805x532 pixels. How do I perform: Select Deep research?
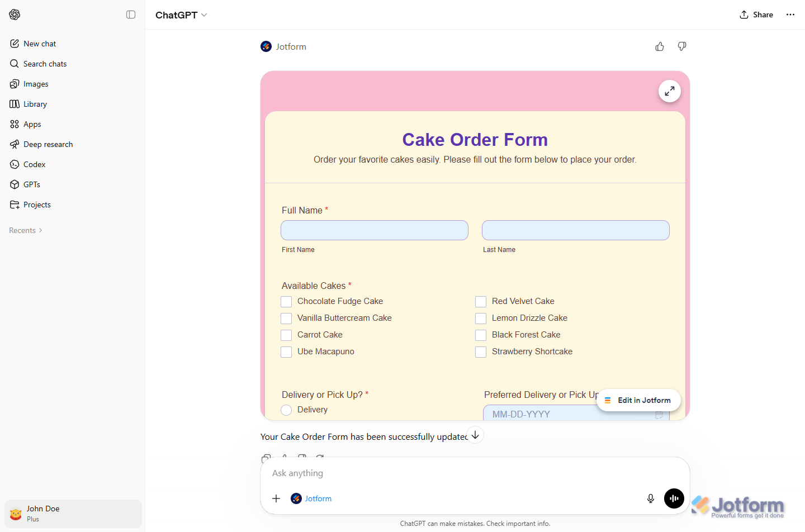(48, 144)
